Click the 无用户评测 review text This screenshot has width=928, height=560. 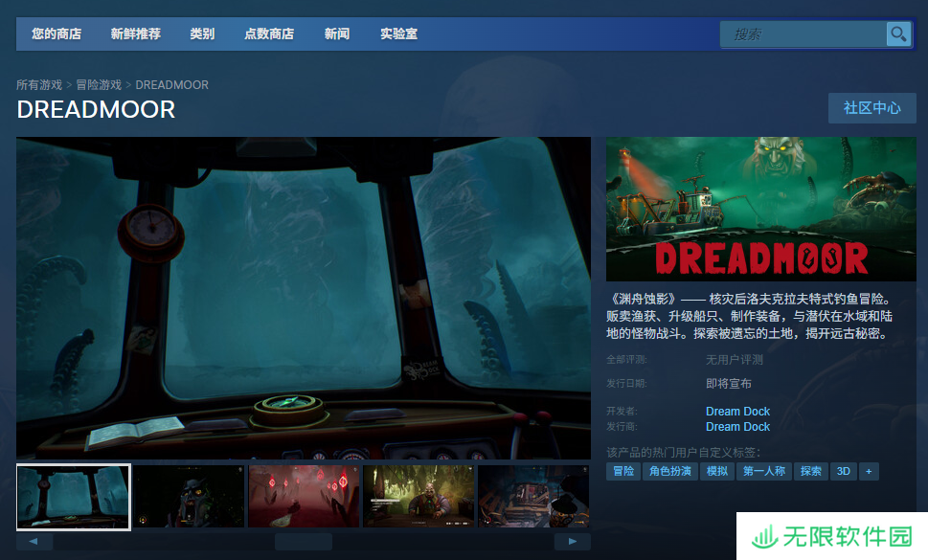735,360
